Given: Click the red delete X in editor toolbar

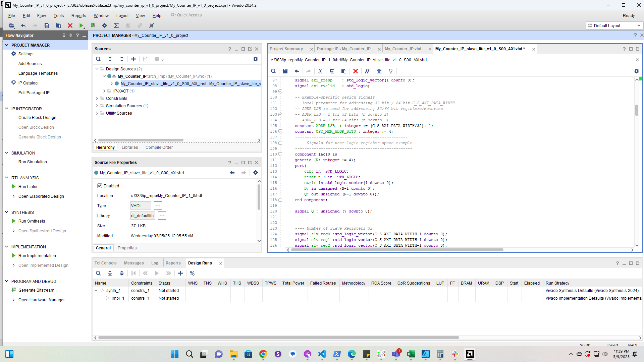Looking at the screenshot, I should tap(356, 71).
